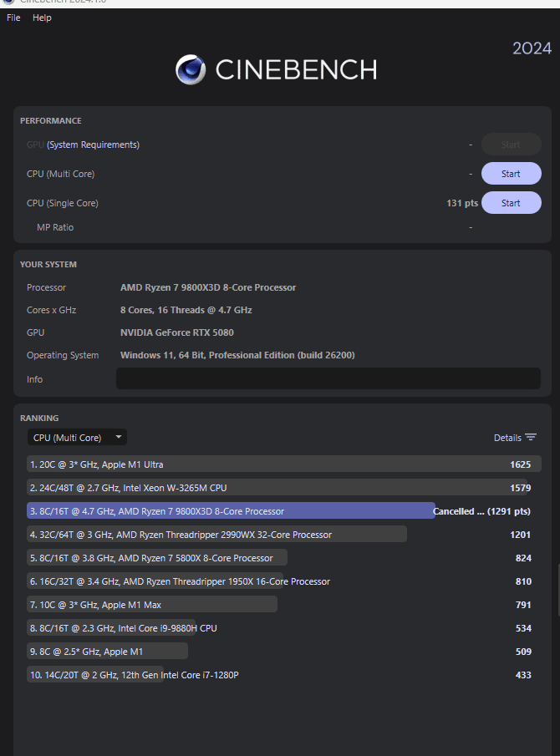Click the 433 score value

(523, 674)
